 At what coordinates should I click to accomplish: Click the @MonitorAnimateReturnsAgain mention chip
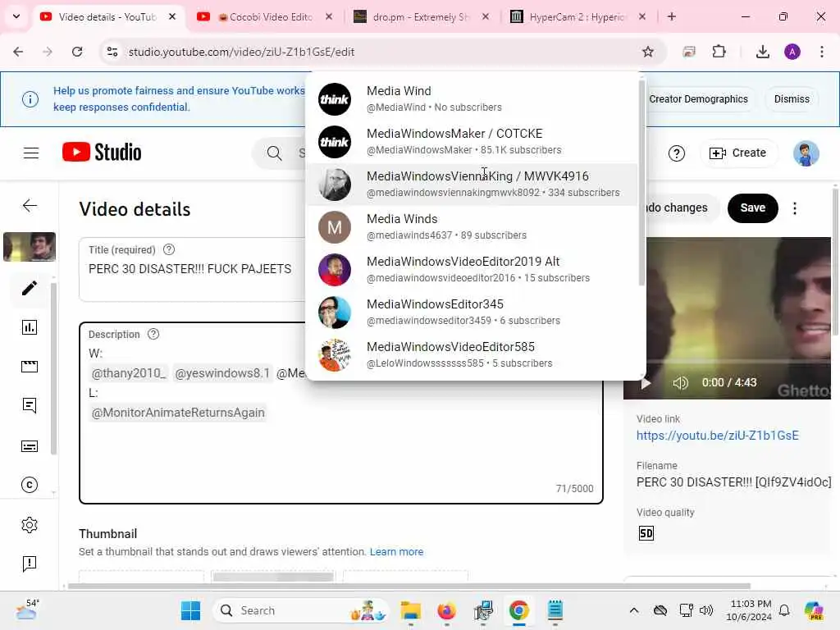(x=178, y=413)
